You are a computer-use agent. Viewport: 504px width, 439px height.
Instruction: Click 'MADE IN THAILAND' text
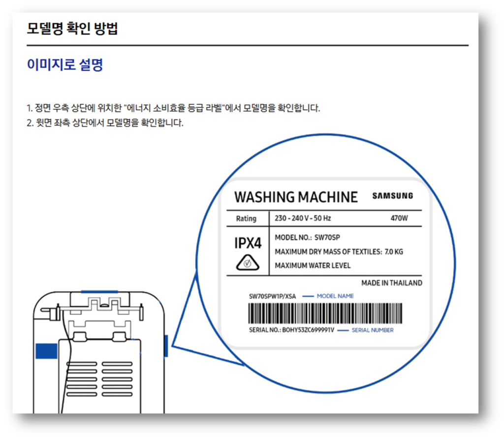coord(391,283)
